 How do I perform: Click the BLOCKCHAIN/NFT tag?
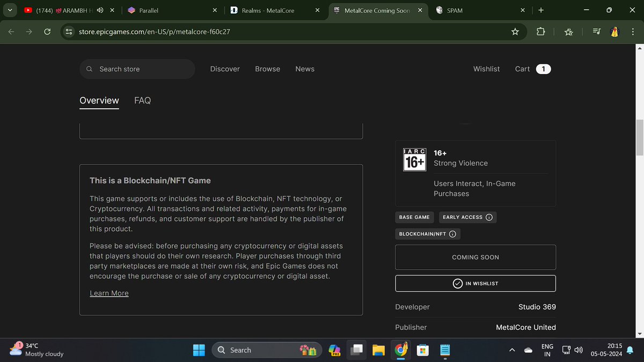[428, 234]
